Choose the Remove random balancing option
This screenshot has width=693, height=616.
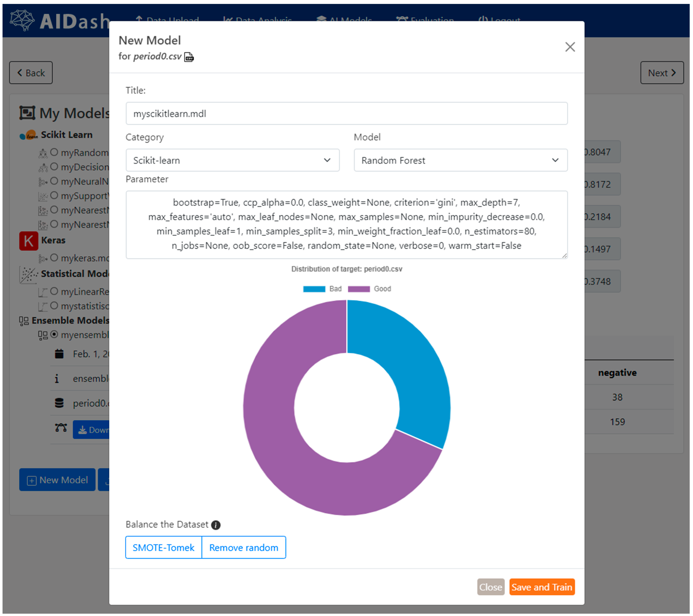pyautogui.click(x=243, y=547)
